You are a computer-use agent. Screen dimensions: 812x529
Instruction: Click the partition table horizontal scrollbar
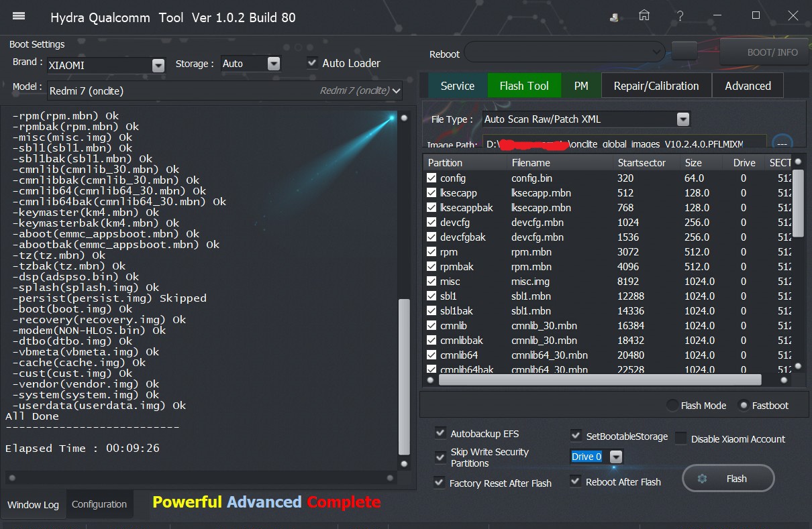[600, 379]
